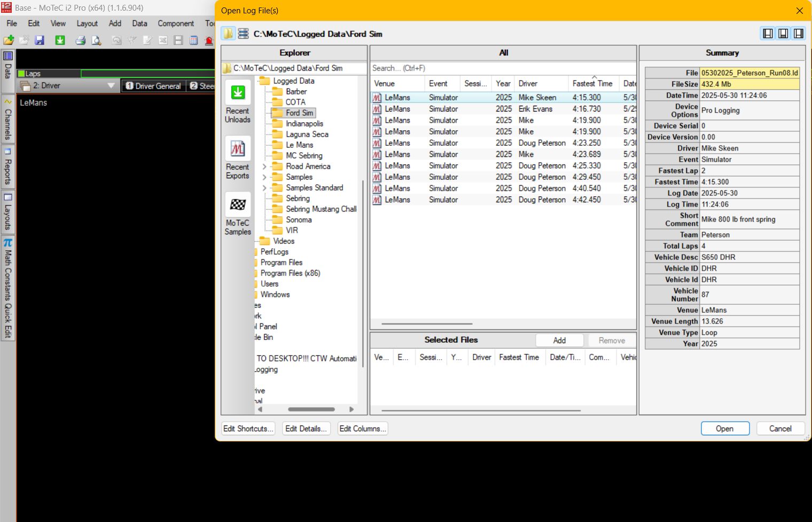Open the Layout menu
Screen dimensions: 812x522
[x=87, y=23]
